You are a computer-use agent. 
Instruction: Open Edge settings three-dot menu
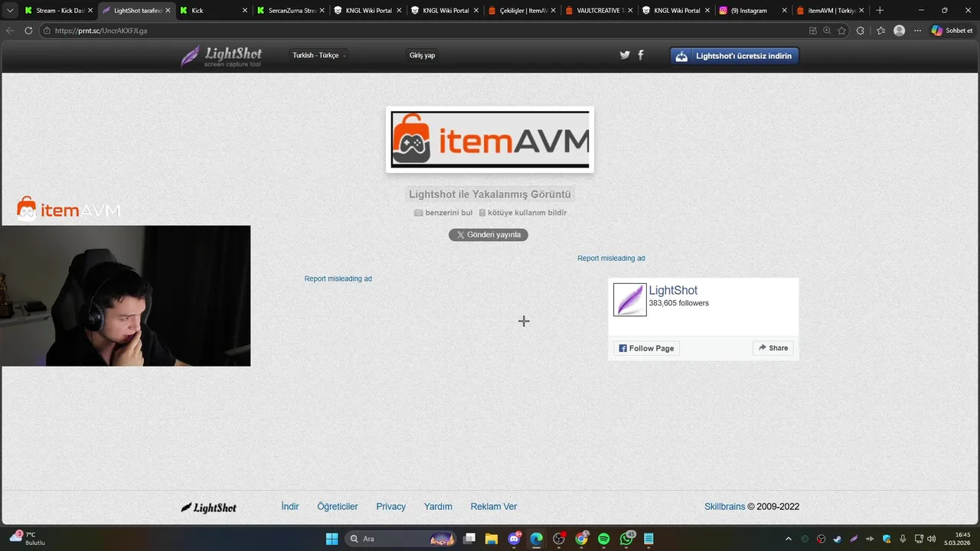point(917,31)
